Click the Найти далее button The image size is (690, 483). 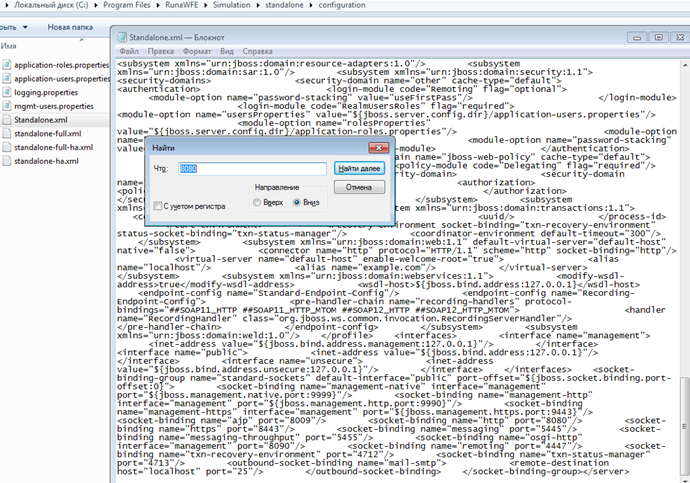pos(359,168)
